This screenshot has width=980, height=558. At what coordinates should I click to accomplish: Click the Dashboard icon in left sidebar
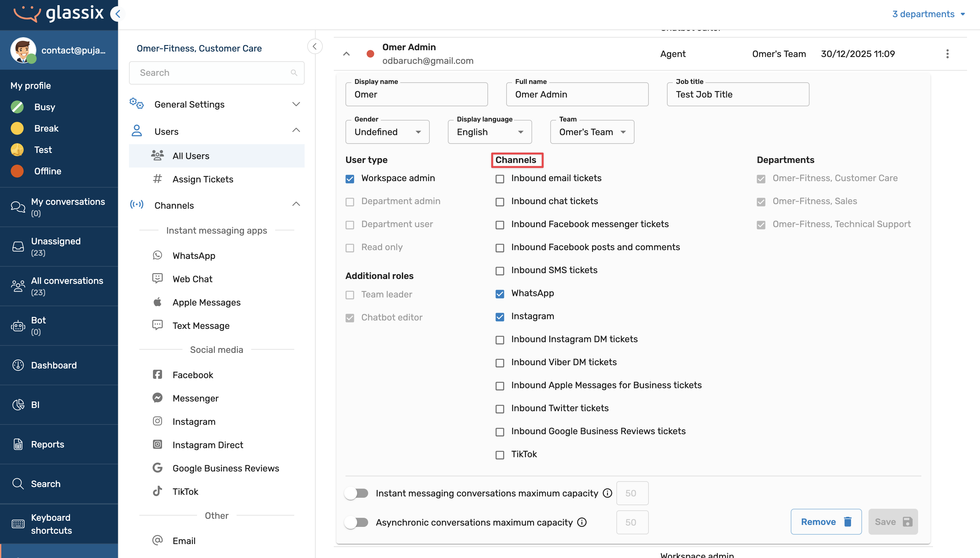[x=17, y=365]
